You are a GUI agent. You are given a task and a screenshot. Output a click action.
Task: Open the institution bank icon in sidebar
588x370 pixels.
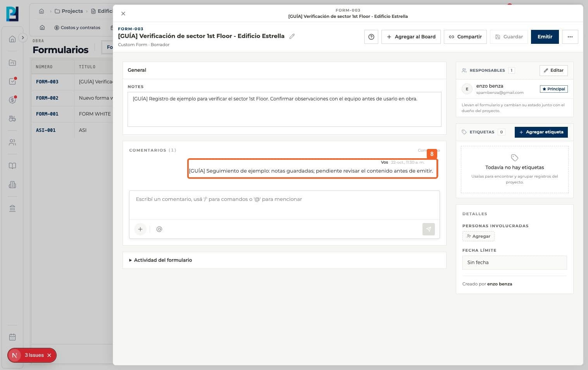tap(12, 208)
